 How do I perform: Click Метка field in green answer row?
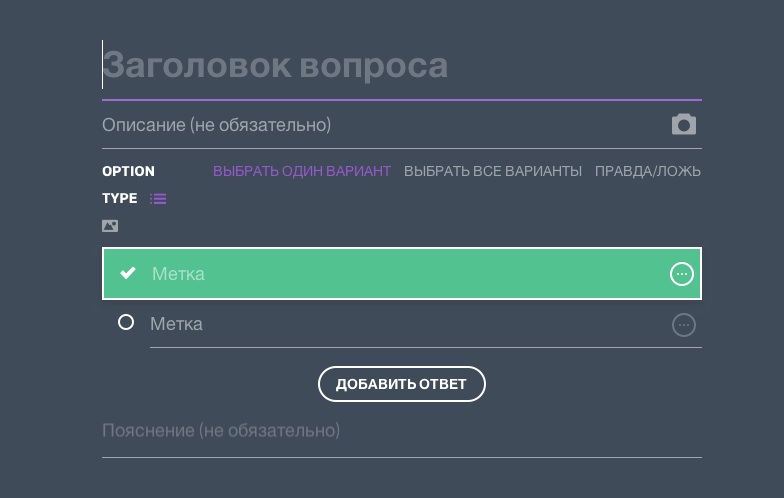(400, 274)
